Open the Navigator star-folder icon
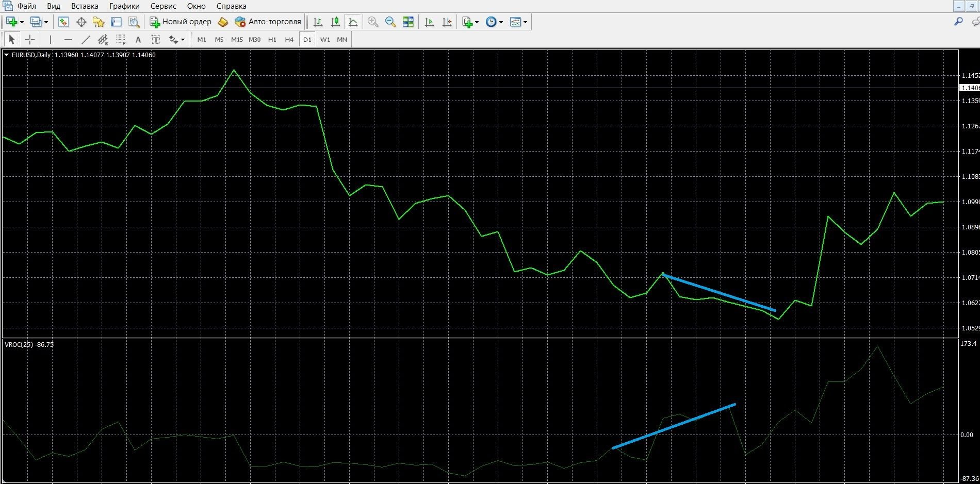Viewport: 980px width, 484px height. [99, 22]
